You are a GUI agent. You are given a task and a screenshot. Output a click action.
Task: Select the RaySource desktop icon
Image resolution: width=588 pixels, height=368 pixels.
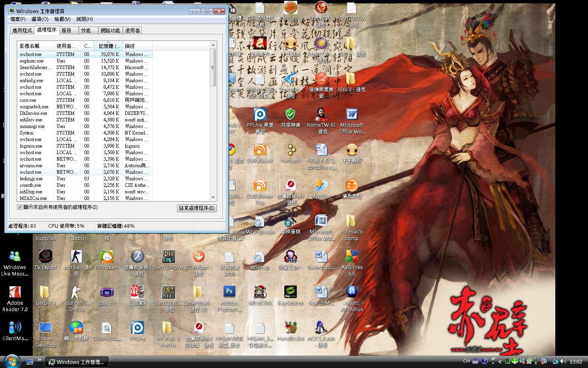(x=290, y=295)
